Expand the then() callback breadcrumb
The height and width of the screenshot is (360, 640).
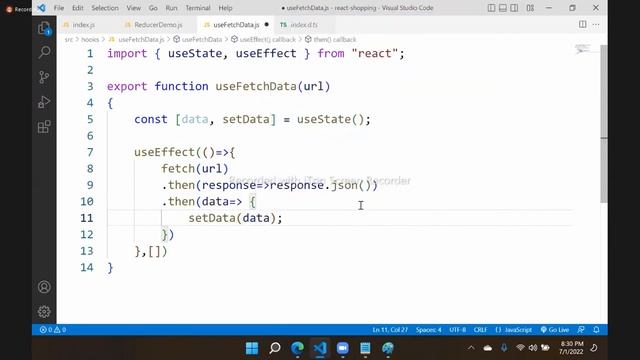[335, 39]
